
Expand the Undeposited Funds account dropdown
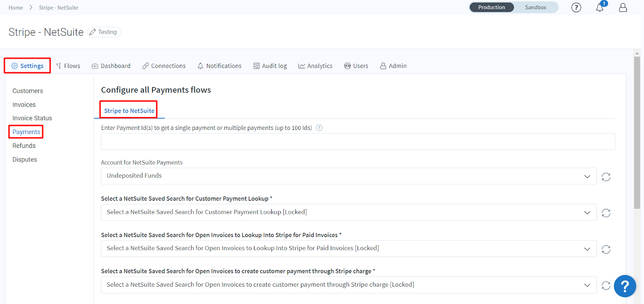pyautogui.click(x=349, y=176)
